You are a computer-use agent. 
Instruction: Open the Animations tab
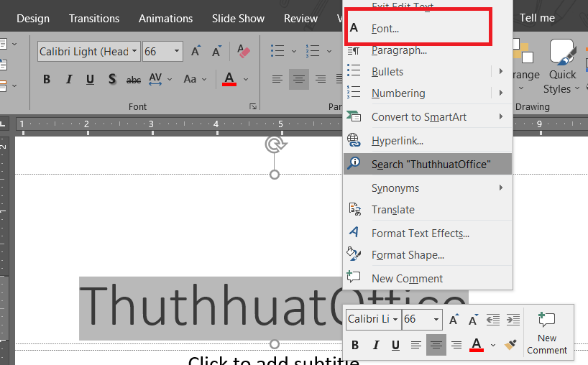coord(166,19)
